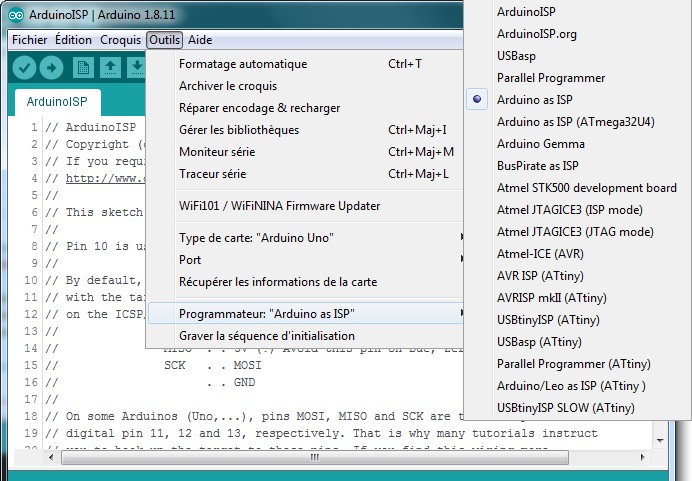
Task: Click the horizontal scrollbar left arrow
Action: point(51,457)
